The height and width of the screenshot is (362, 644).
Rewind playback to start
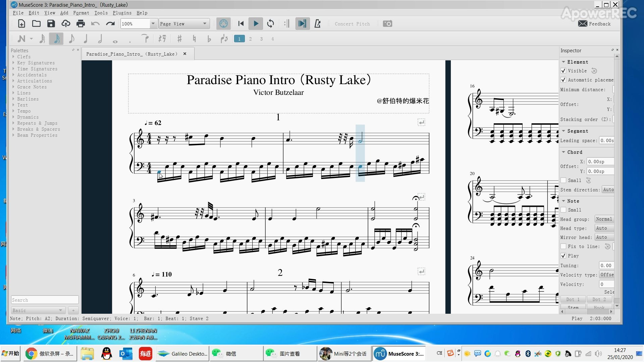tap(241, 24)
